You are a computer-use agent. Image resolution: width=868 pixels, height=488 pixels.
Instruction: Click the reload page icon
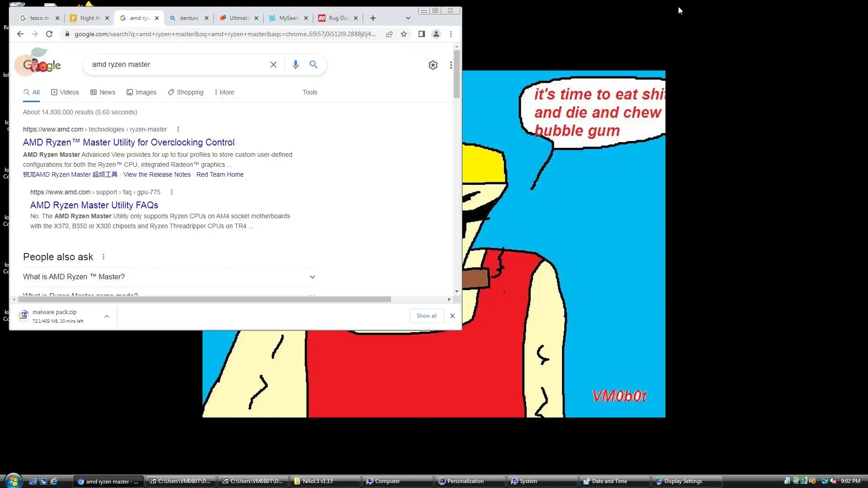point(49,34)
